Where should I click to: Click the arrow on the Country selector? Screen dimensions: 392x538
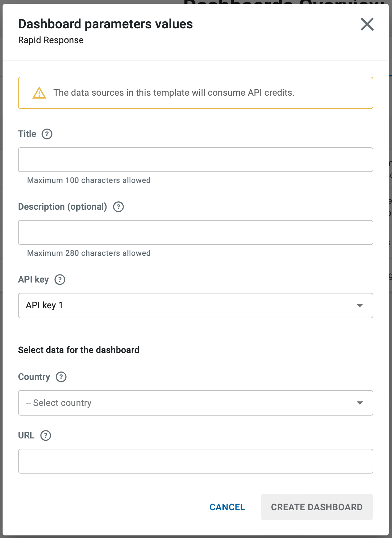coord(360,403)
